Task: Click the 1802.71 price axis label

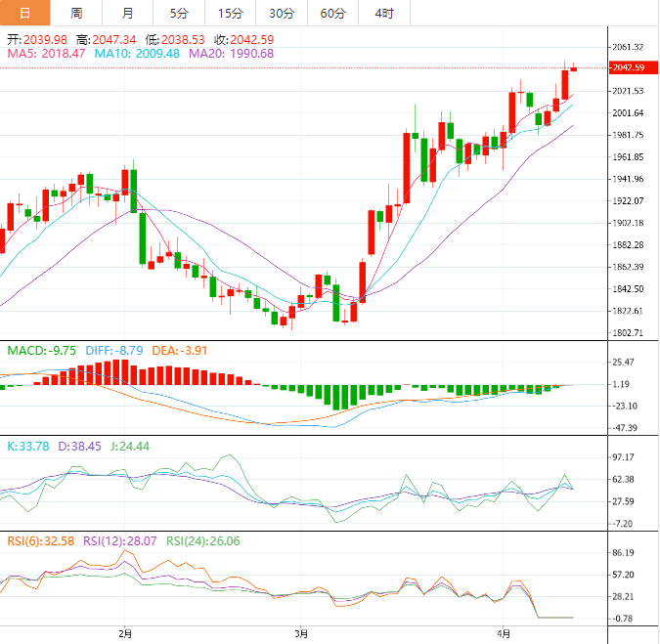Action: 628,332
